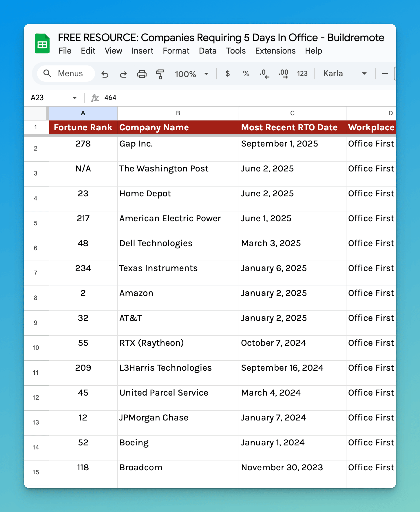This screenshot has height=512, width=420.
Task: Click the Boeing cell
Action: [x=178, y=448]
